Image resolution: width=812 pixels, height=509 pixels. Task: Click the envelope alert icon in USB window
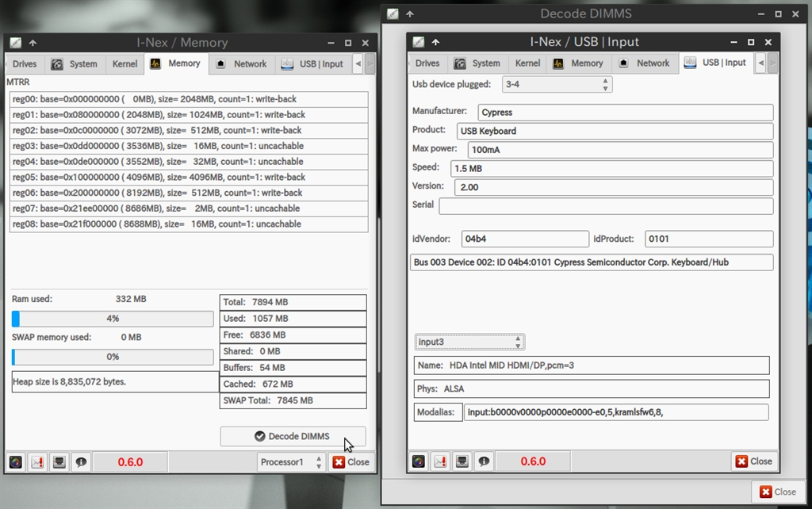440,461
